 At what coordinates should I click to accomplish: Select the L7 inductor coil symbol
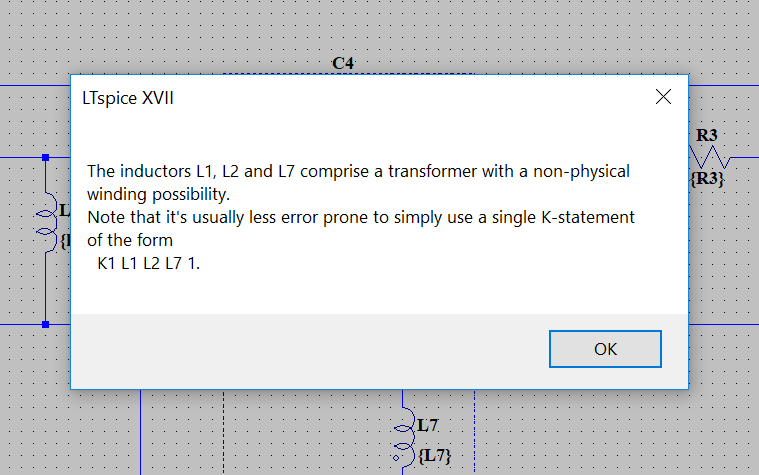(x=405, y=437)
